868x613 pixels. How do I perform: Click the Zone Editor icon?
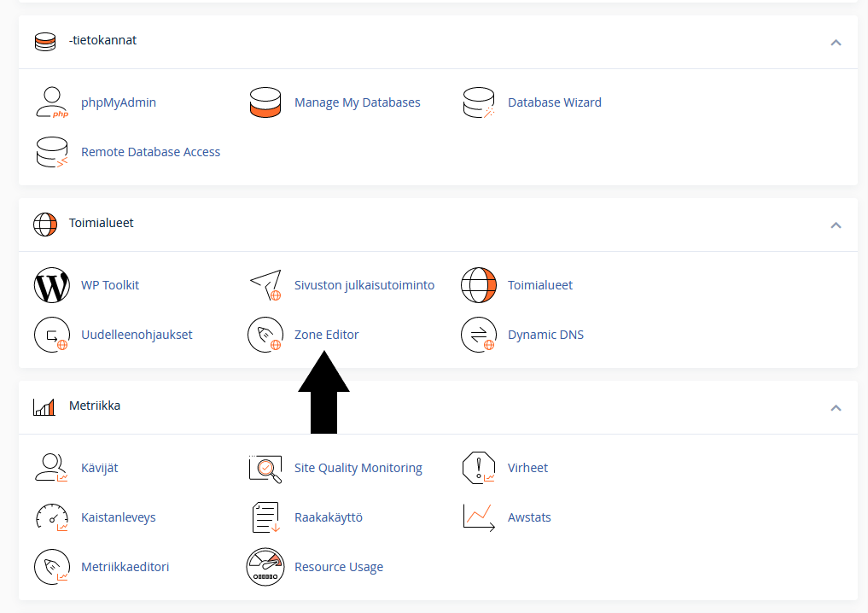(265, 335)
